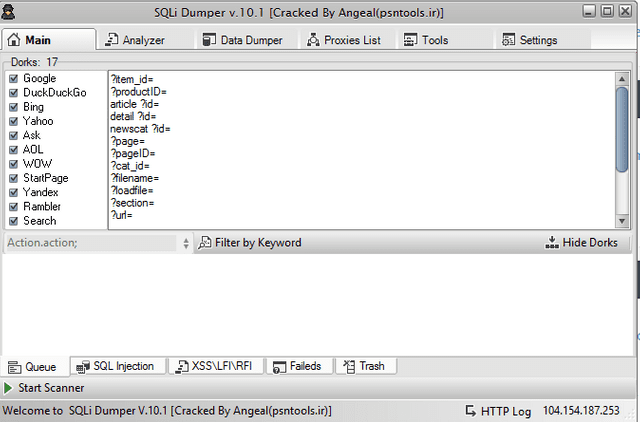Disable the AOL search engine
This screenshot has height=422, width=640.
click(13, 150)
